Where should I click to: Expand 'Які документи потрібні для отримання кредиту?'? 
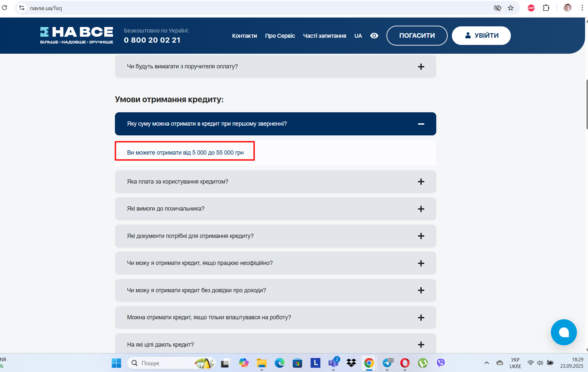point(275,236)
